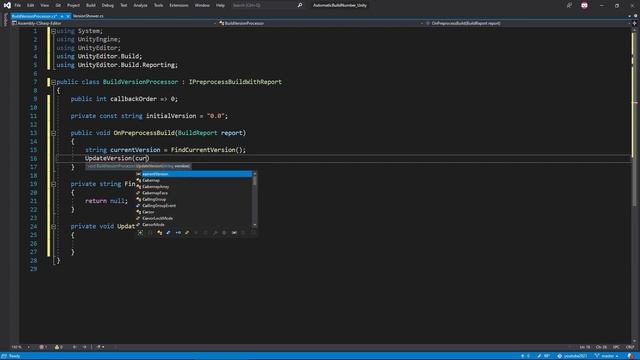Toggle the IntelliSense expand filter icon
640x360 pixels.
pyautogui.click(x=140, y=233)
